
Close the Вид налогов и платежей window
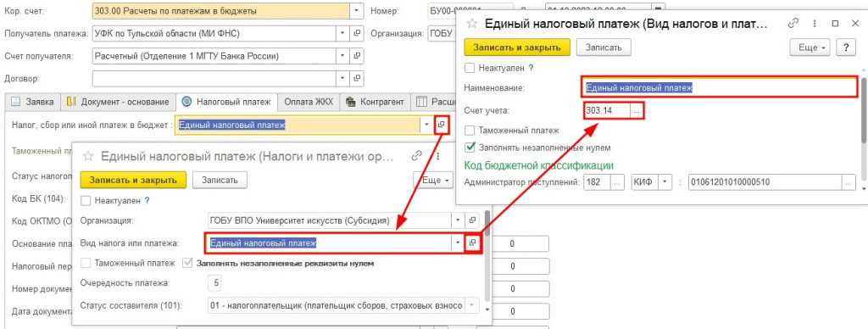click(855, 24)
